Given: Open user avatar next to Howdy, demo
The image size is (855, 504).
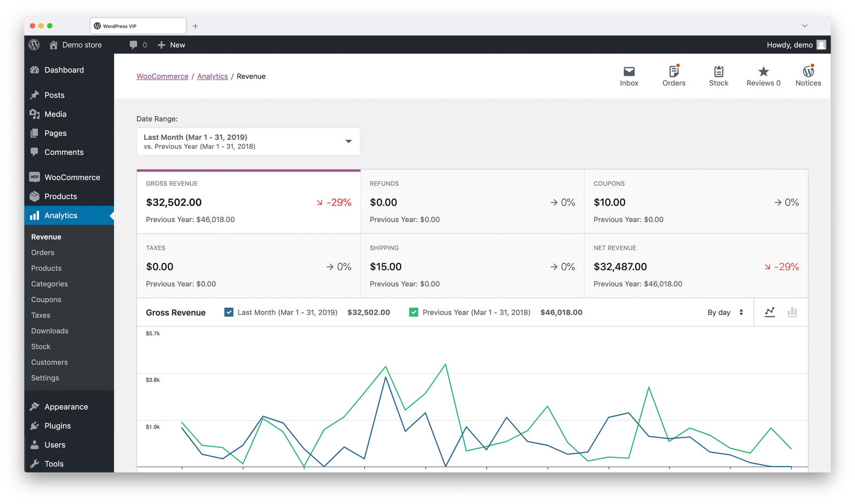Looking at the screenshot, I should tap(821, 45).
